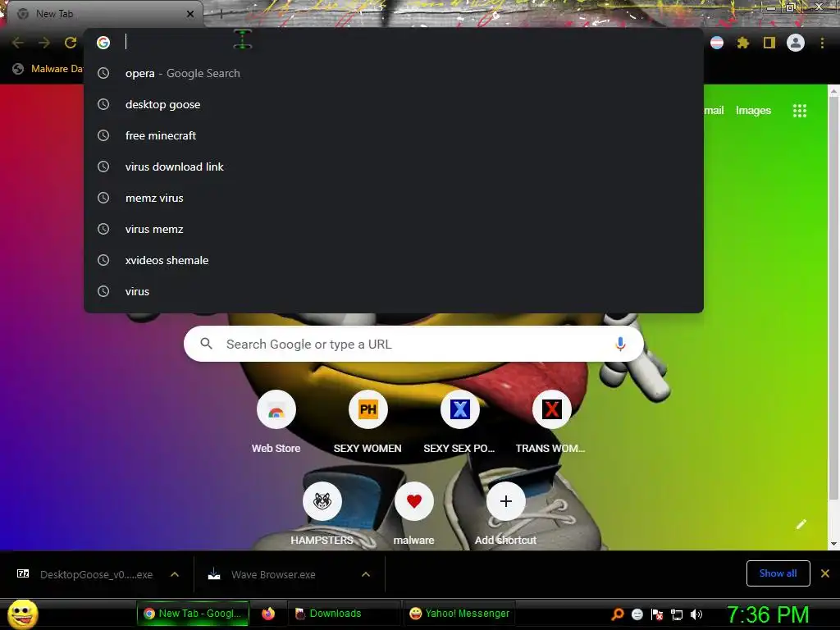
Task: Click Show all downloads button
Action: (778, 573)
